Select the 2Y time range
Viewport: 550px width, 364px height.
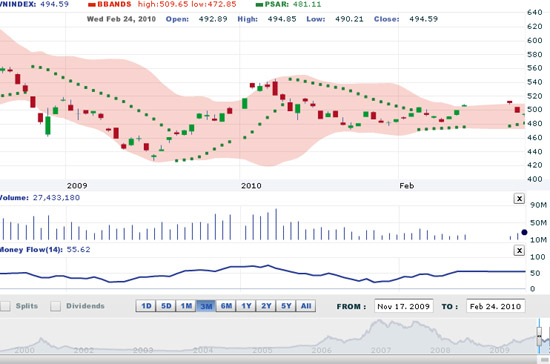pyautogui.click(x=266, y=306)
